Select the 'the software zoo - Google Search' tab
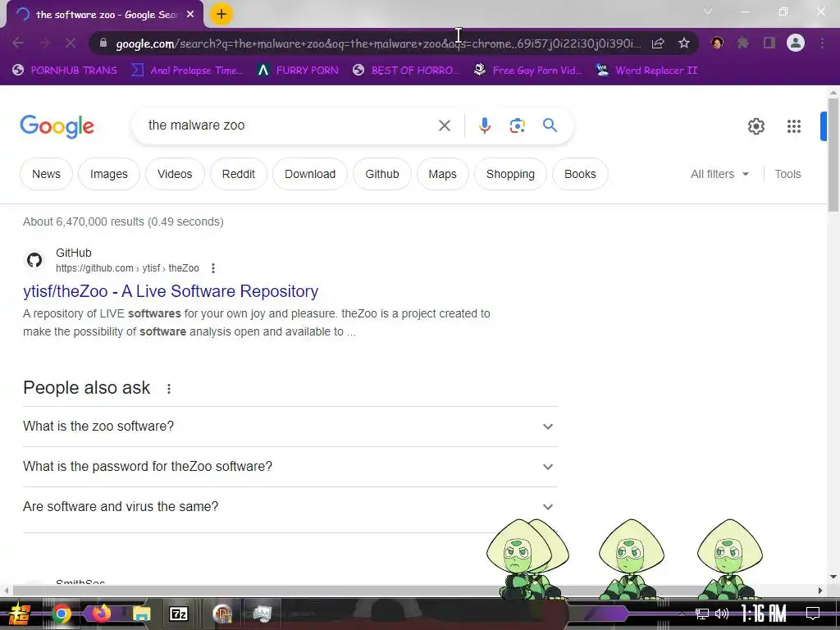Image resolution: width=840 pixels, height=630 pixels. point(106,15)
